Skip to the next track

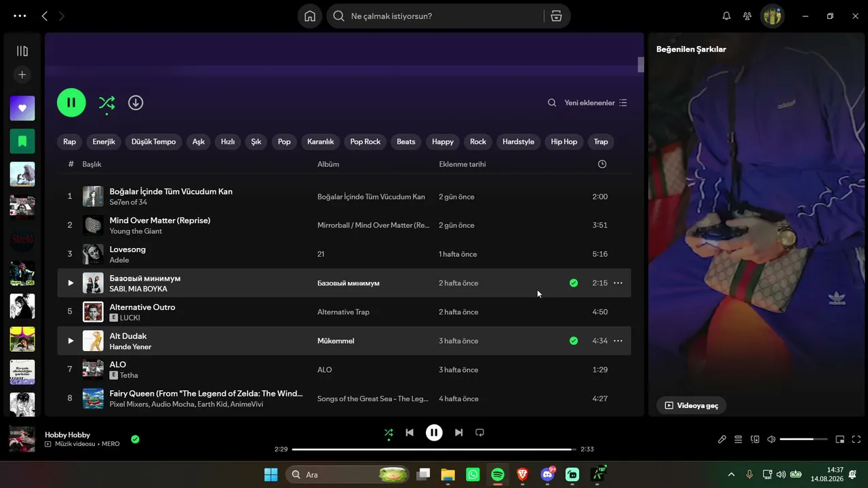coord(458,432)
